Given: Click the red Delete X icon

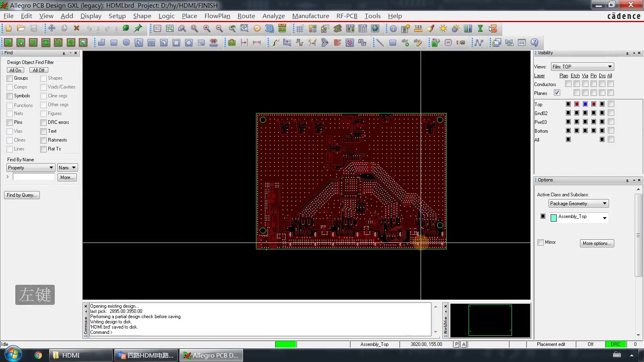Looking at the screenshot, I should coord(76,29).
